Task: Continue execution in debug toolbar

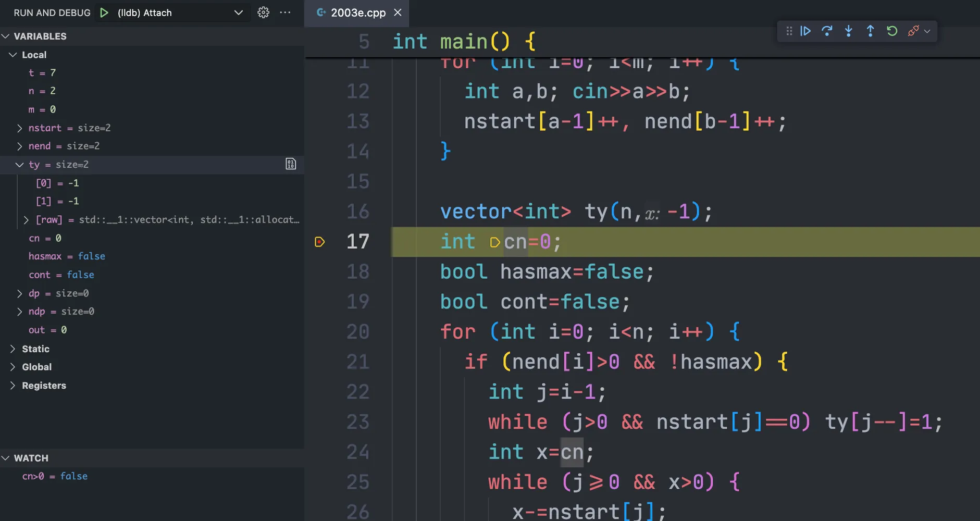Action: [x=805, y=31]
